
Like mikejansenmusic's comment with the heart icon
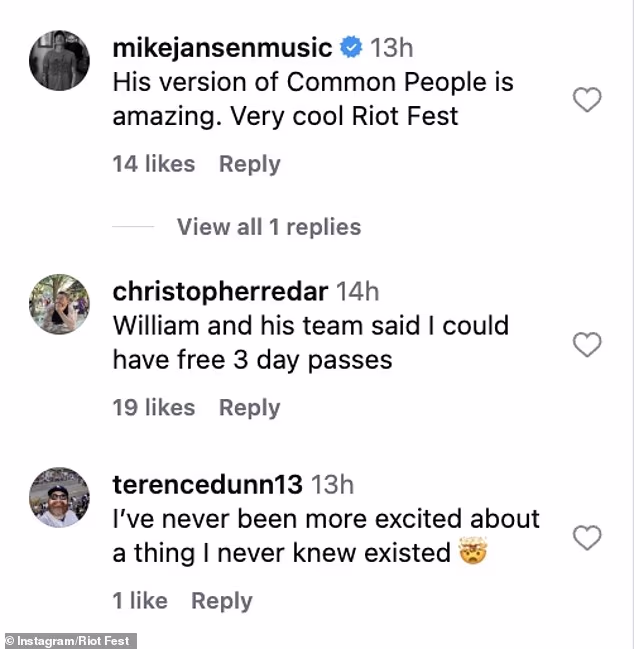(587, 99)
